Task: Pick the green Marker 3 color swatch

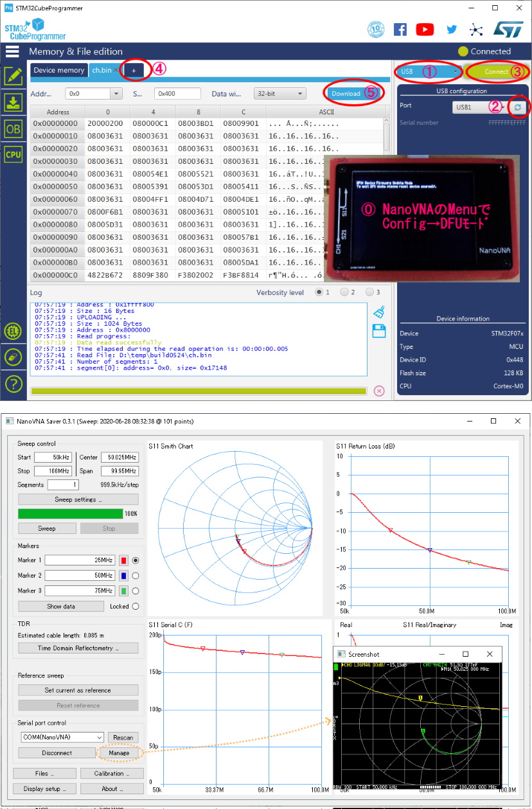Action: 123,591
